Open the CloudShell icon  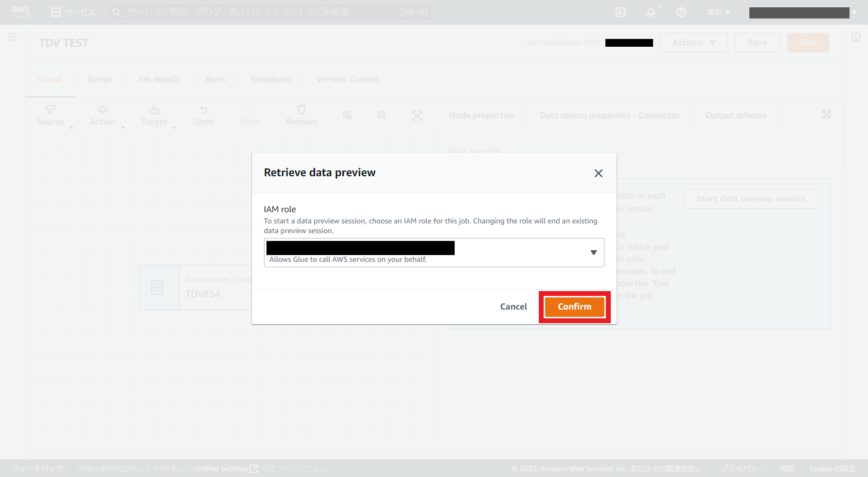[x=620, y=12]
